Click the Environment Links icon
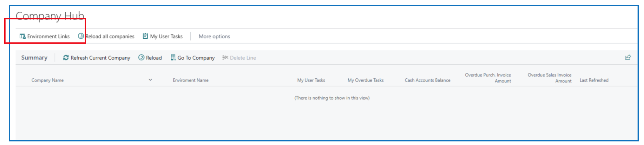The width and height of the screenshot is (644, 145). pyautogui.click(x=22, y=36)
